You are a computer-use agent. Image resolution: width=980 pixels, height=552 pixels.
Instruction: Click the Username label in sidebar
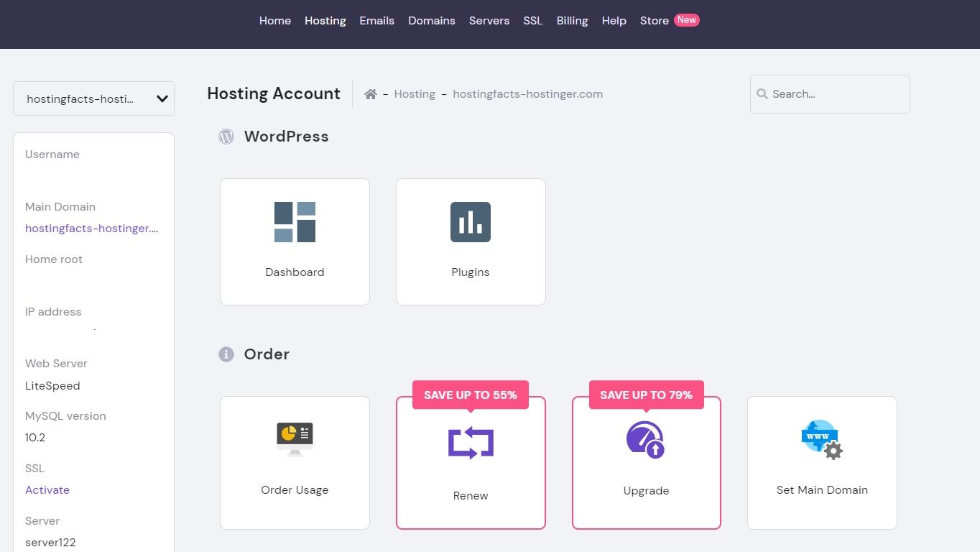pos(52,155)
